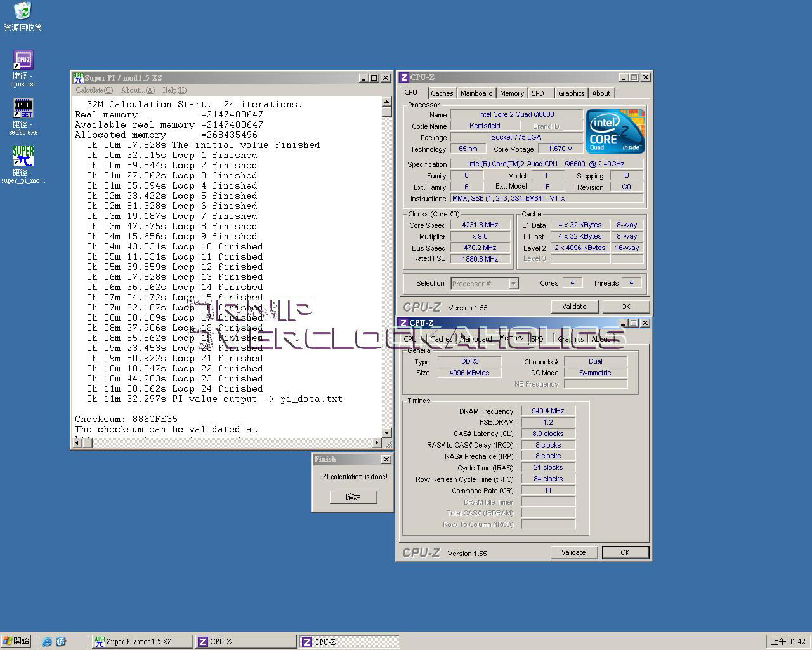812x650 pixels.
Task: Open the Recycle Bin desktop icon
Action: pos(23,11)
